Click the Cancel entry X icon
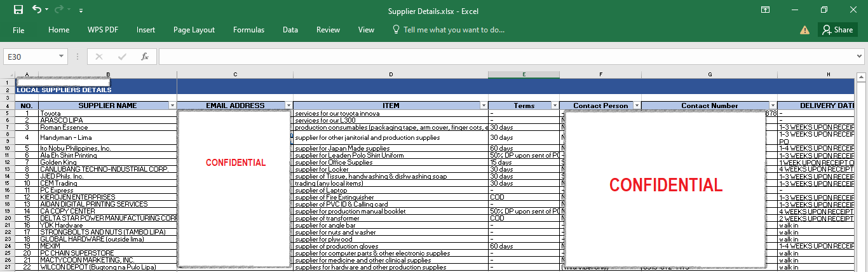This screenshot has width=868, height=272. coord(98,57)
